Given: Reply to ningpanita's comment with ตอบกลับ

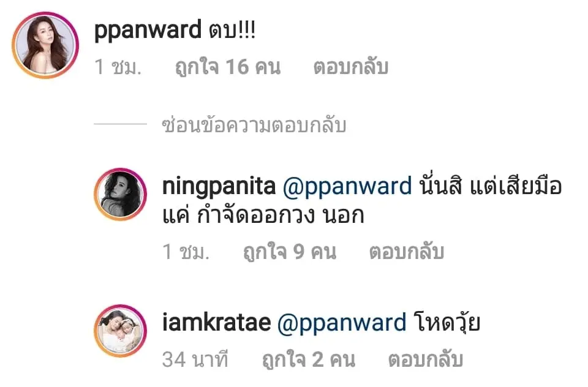Looking at the screenshot, I should (x=407, y=251).
